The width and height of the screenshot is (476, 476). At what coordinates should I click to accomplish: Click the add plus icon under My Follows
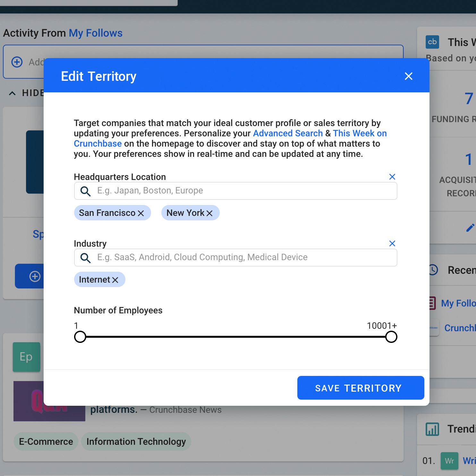coord(17,62)
